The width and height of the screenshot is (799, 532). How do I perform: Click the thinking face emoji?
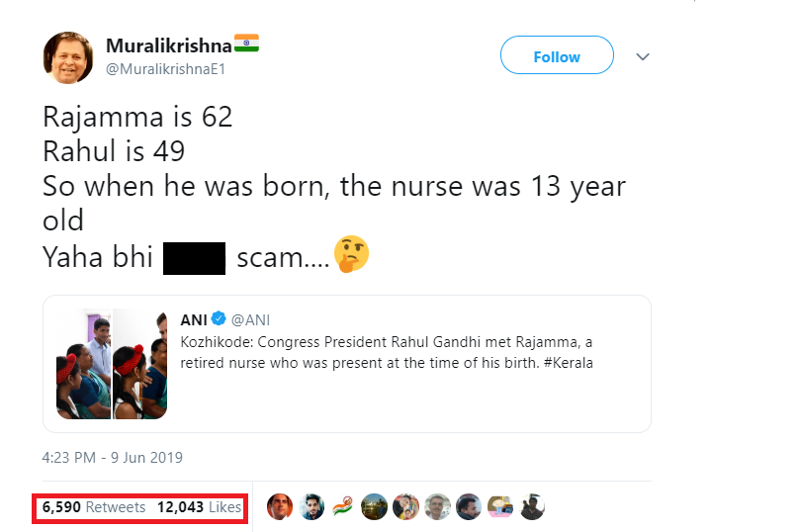pos(351,254)
